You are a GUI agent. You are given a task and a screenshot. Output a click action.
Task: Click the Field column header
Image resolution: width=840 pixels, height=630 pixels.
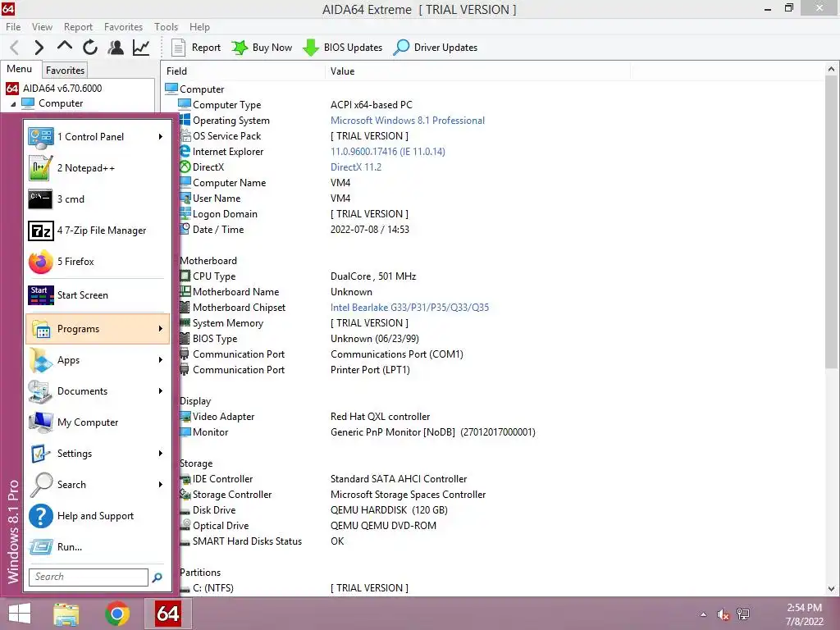point(243,71)
